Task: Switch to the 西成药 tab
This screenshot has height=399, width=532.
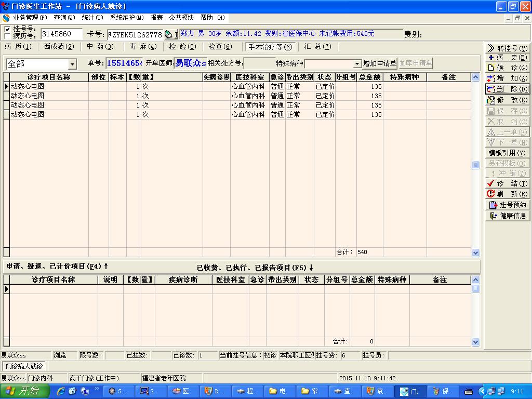Action: [59, 47]
